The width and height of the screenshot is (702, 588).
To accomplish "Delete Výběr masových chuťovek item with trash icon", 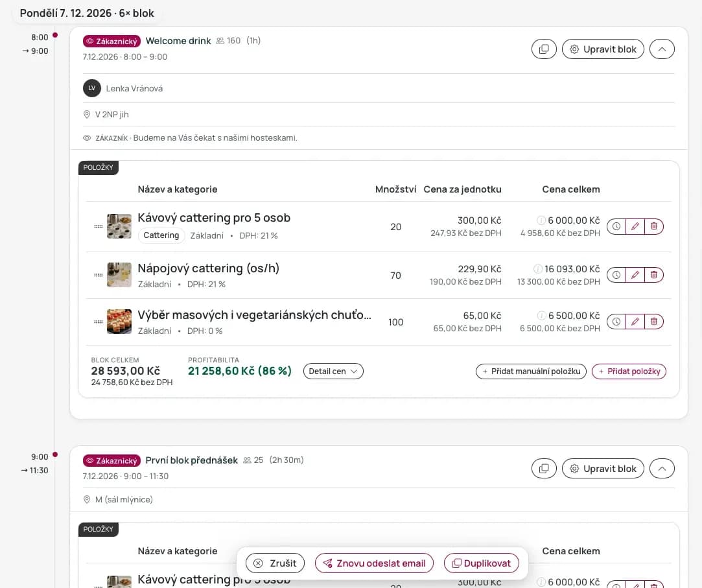I will point(653,322).
